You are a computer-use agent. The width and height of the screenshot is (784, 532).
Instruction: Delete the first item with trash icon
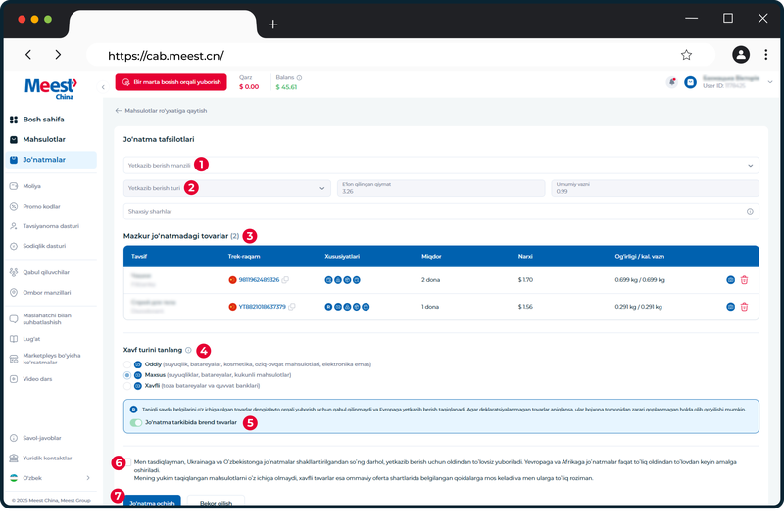coord(744,280)
